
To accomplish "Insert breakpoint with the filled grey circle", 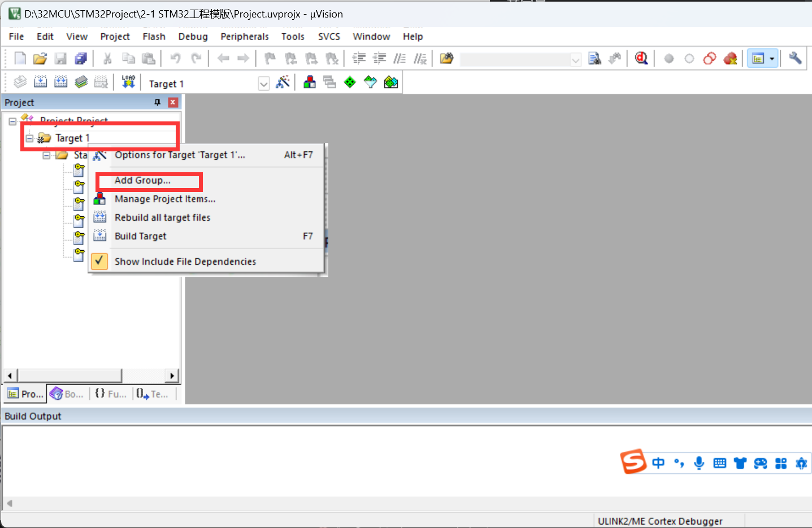I will (669, 58).
